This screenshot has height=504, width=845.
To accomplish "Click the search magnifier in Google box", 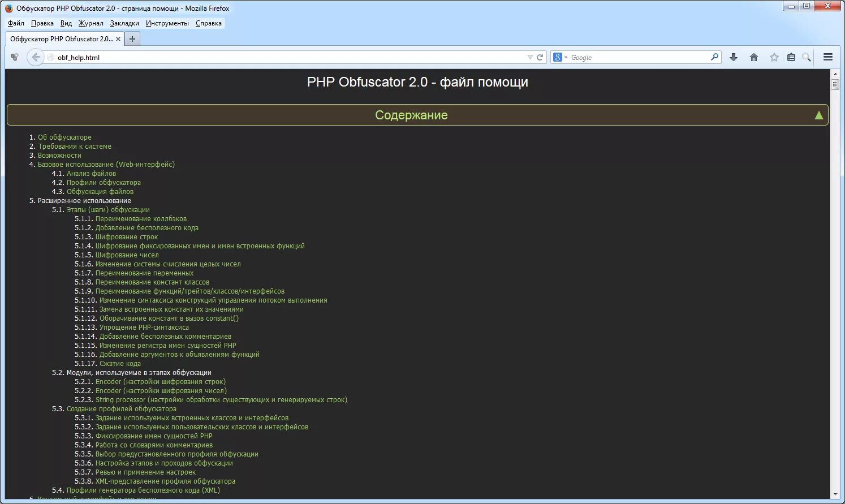I will click(714, 57).
